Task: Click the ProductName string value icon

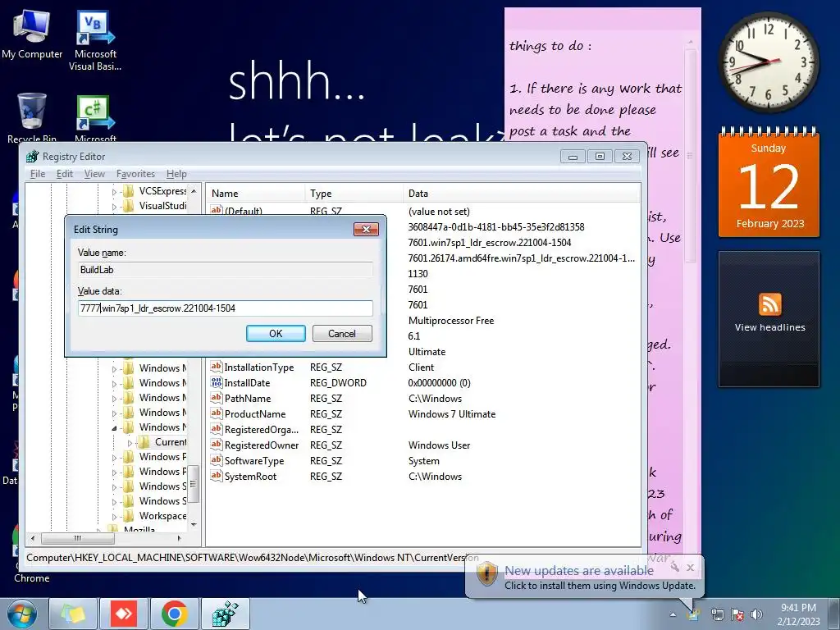Action: 216,413
